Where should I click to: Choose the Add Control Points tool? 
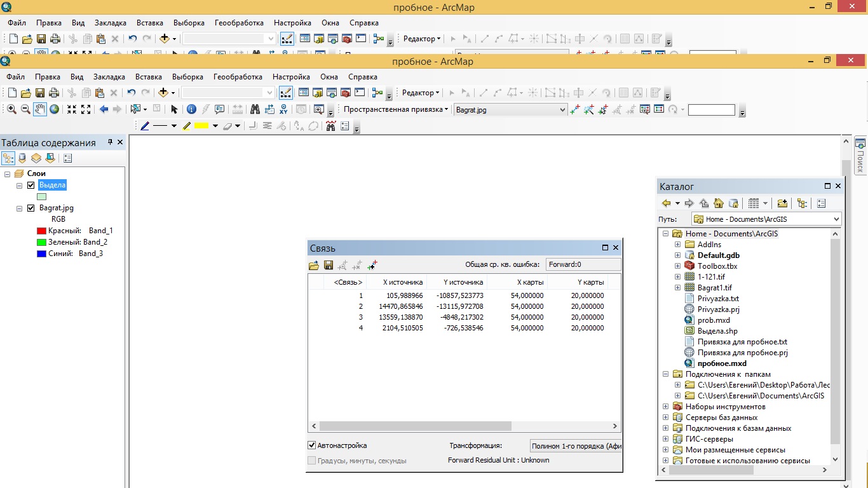[574, 109]
